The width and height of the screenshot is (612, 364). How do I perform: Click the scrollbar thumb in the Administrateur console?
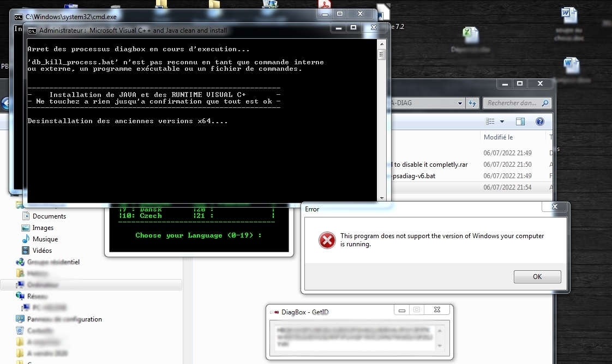(382, 54)
